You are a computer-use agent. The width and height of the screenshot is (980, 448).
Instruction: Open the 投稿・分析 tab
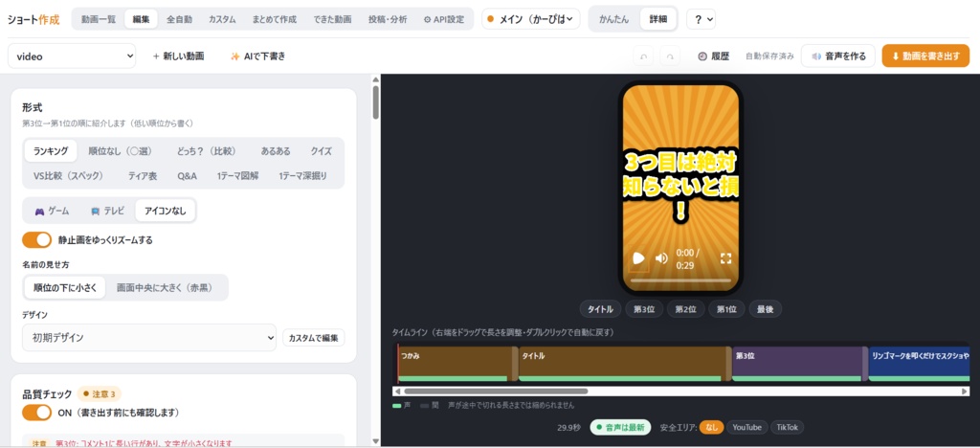[x=389, y=19]
